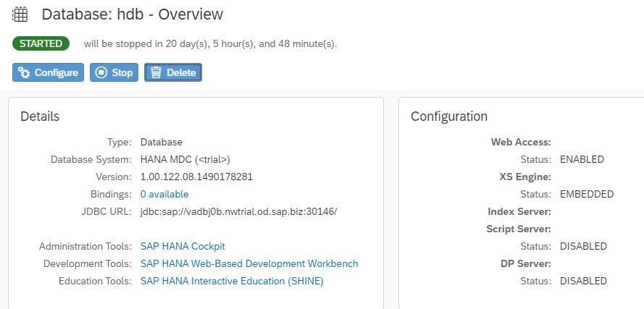Click the gear icon on Configure button
644x309 pixels.
click(x=24, y=72)
